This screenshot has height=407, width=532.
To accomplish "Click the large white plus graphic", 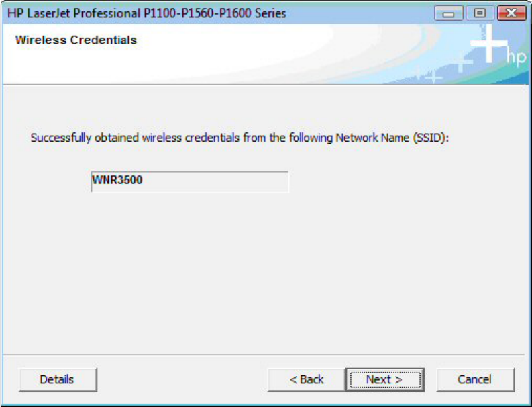I will [x=489, y=44].
